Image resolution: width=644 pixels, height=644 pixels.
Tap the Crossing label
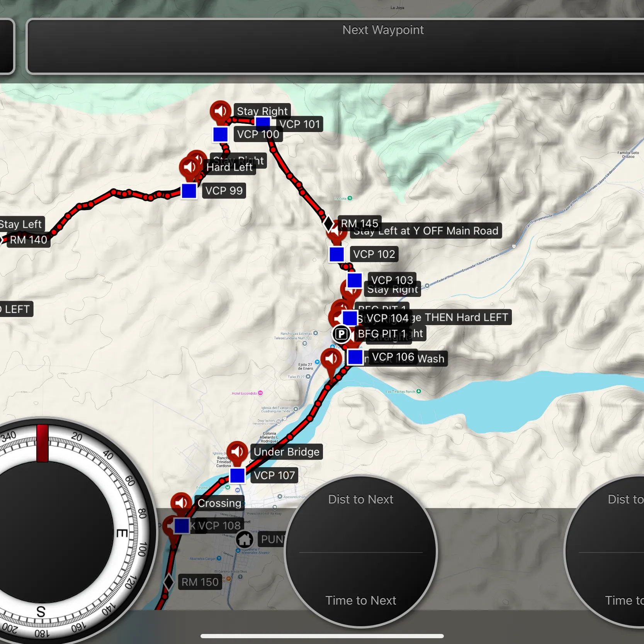219,503
